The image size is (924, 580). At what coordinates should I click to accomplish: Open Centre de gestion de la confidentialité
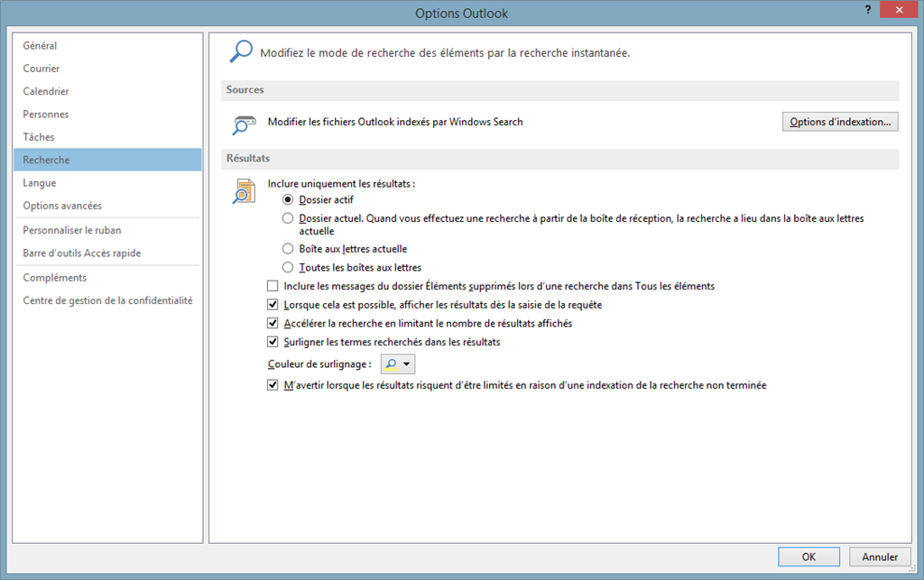[x=107, y=300]
